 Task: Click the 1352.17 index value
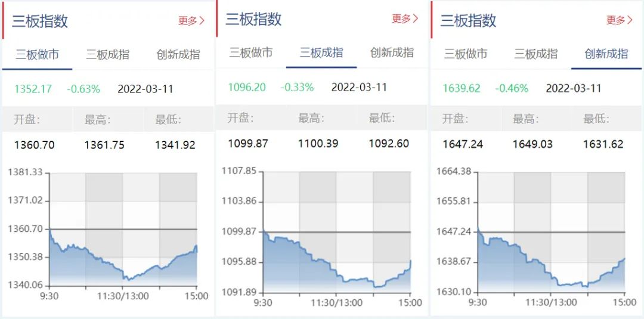pos(33,89)
